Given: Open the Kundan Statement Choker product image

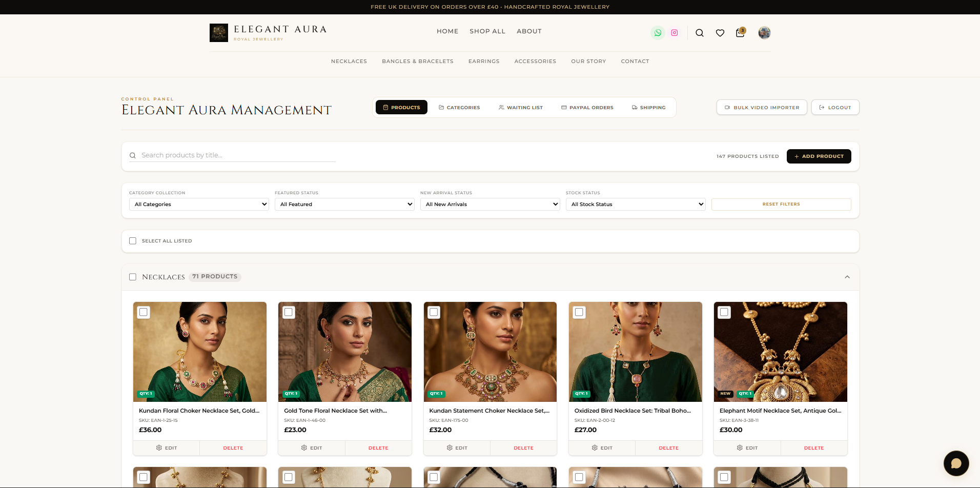Looking at the screenshot, I should click(x=490, y=352).
